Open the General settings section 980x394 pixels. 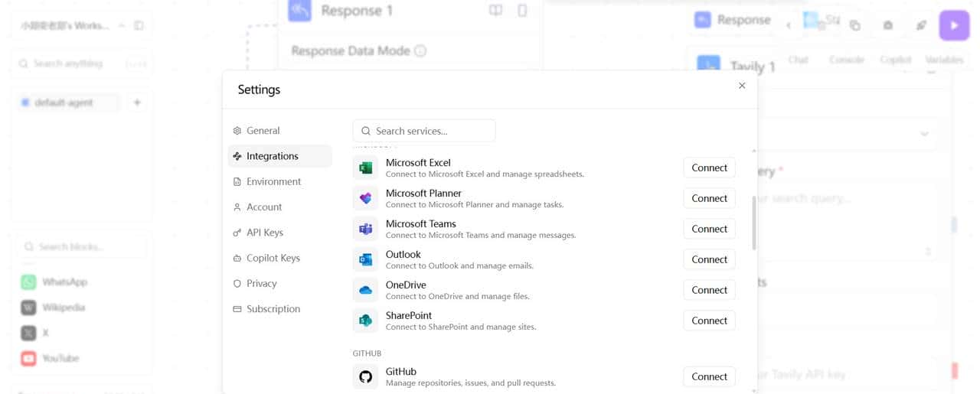pyautogui.click(x=263, y=131)
